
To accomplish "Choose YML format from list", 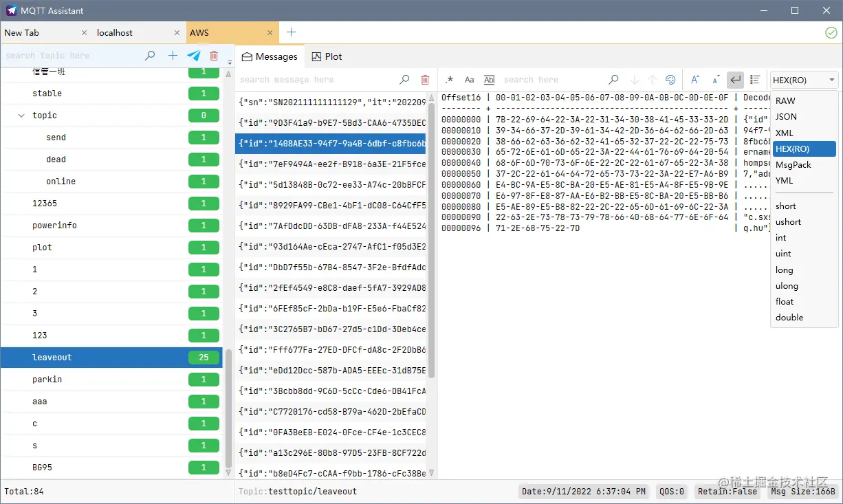I will point(804,180).
